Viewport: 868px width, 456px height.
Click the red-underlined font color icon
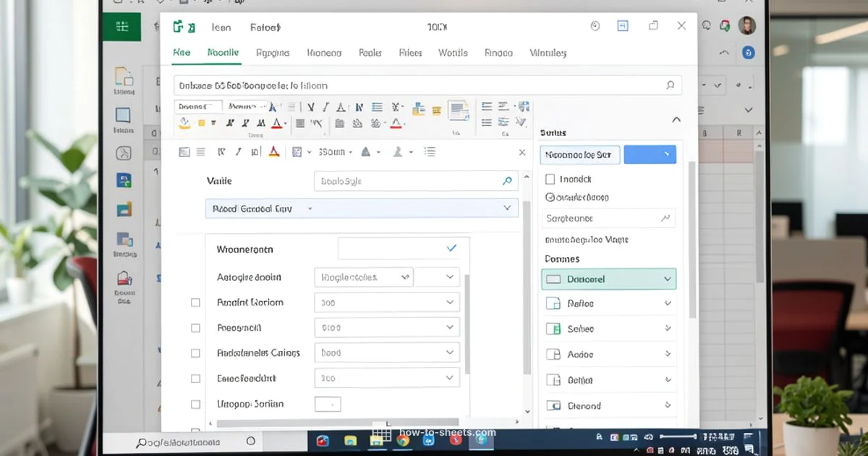click(x=277, y=123)
